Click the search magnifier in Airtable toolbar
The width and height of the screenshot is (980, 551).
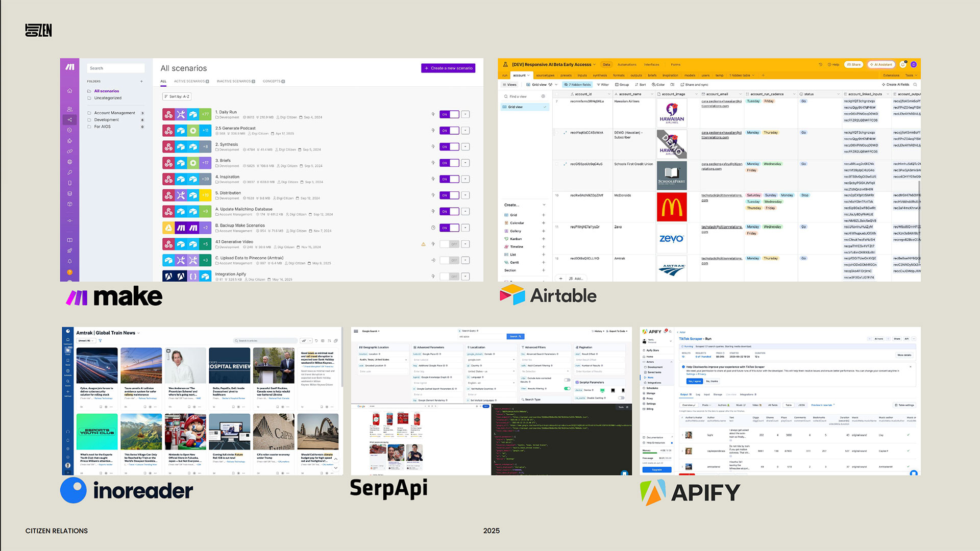pyautogui.click(x=915, y=85)
